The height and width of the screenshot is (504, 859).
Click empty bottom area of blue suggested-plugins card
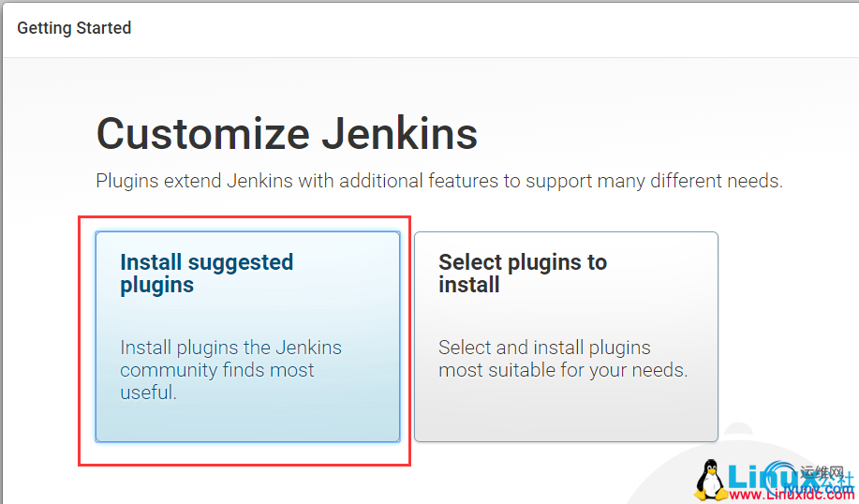(x=247, y=422)
